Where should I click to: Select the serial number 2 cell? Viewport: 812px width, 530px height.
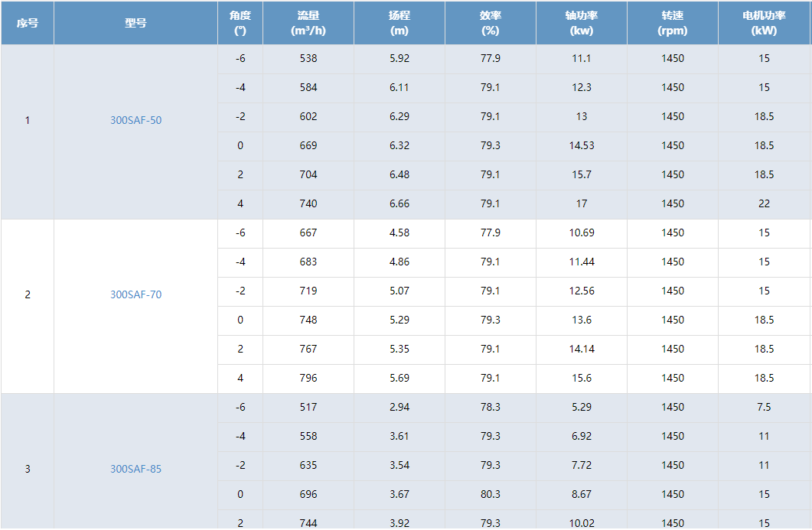[x=28, y=294]
